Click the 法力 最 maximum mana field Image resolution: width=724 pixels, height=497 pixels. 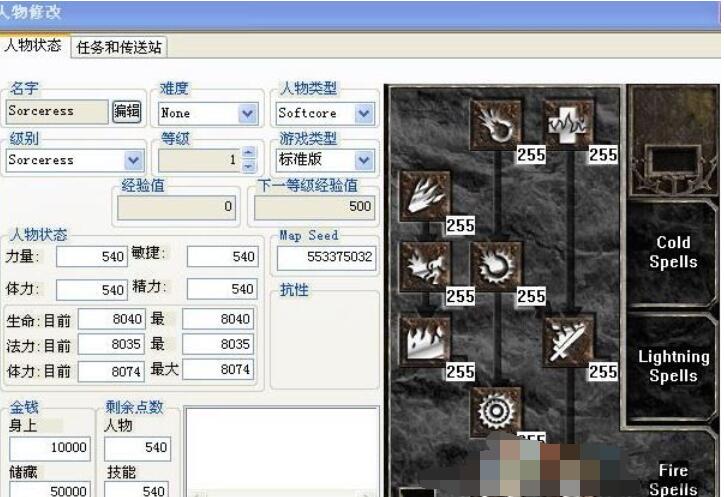point(218,345)
